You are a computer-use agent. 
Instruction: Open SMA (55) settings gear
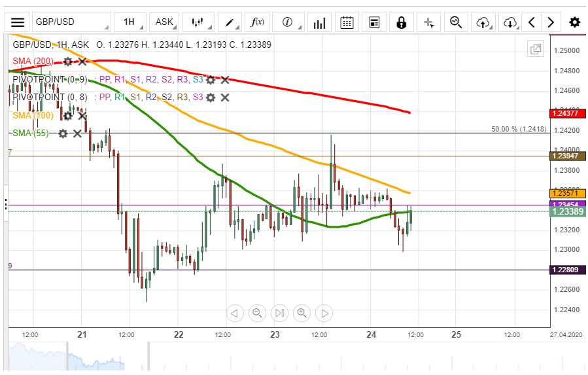63,134
